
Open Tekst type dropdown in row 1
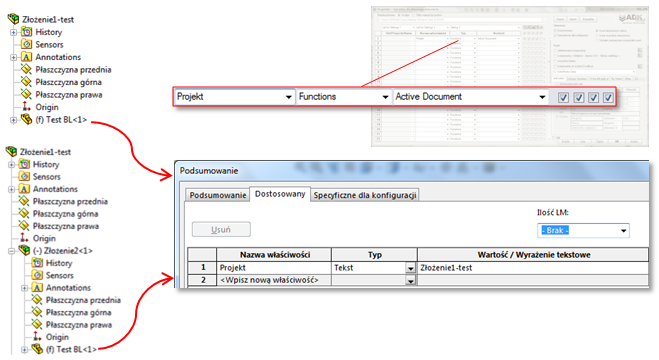410,268
